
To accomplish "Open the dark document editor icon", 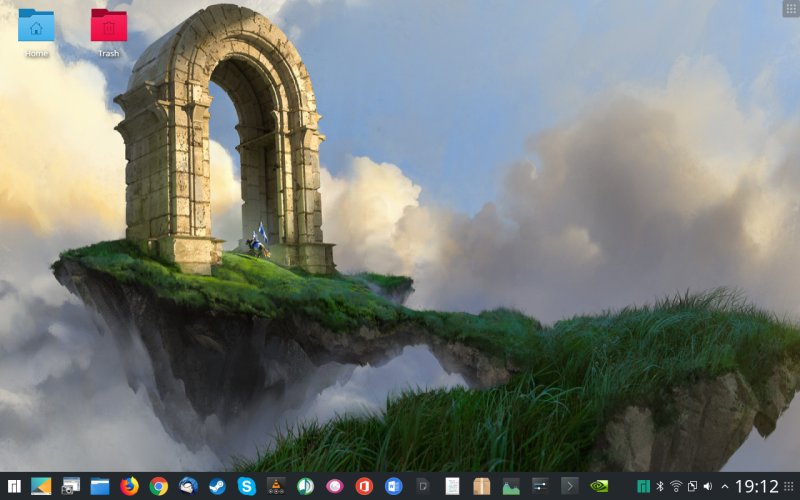I will [422, 486].
